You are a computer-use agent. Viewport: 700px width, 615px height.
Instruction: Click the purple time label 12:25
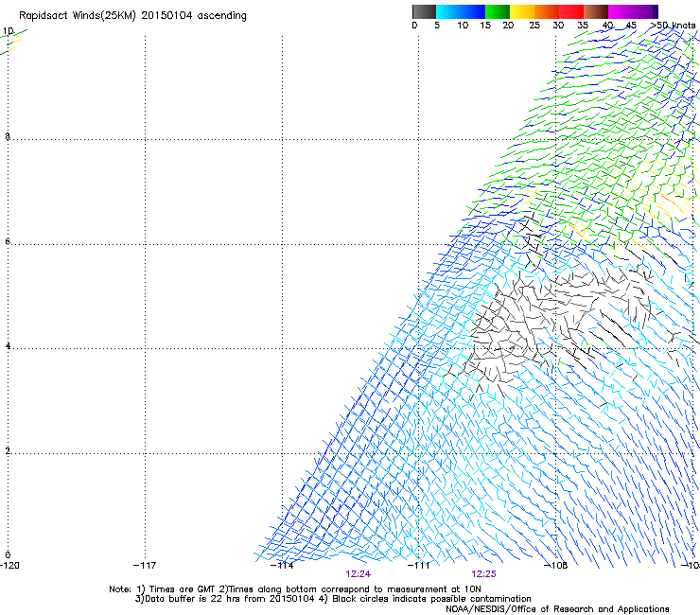point(484,574)
